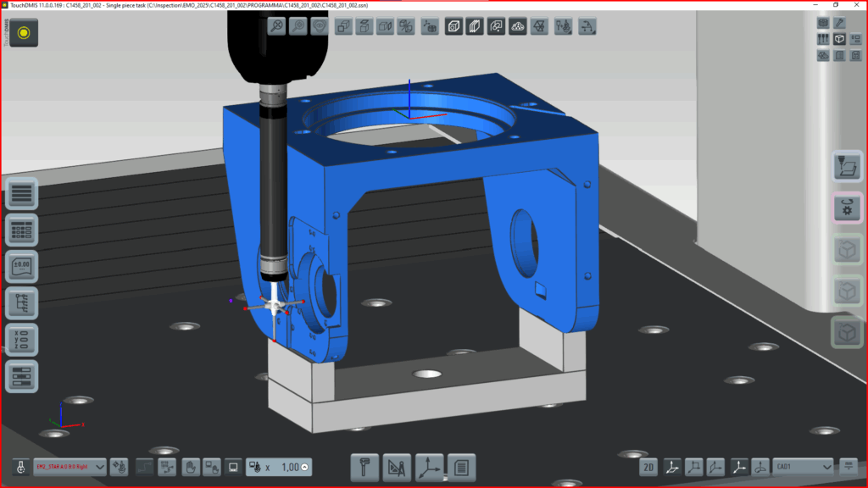The height and width of the screenshot is (488, 868).
Task: Expand the probe selection dropdown EM2_STAR
Action: [99, 466]
